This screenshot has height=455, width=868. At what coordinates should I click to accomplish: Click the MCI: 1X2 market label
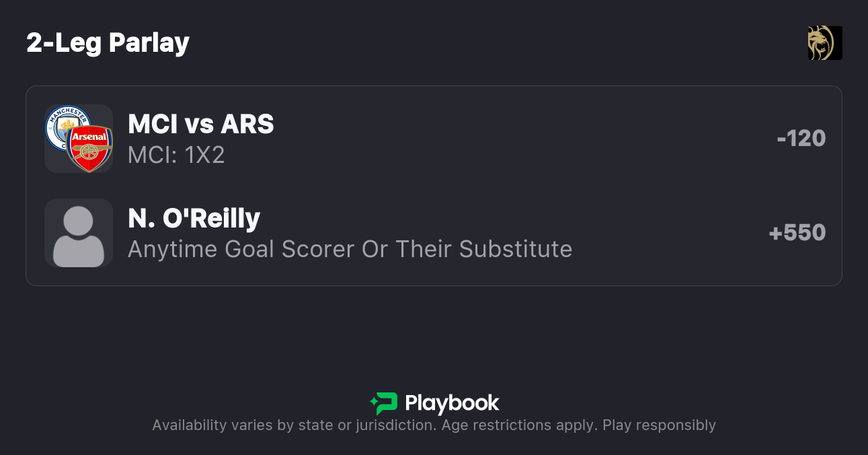[176, 155]
